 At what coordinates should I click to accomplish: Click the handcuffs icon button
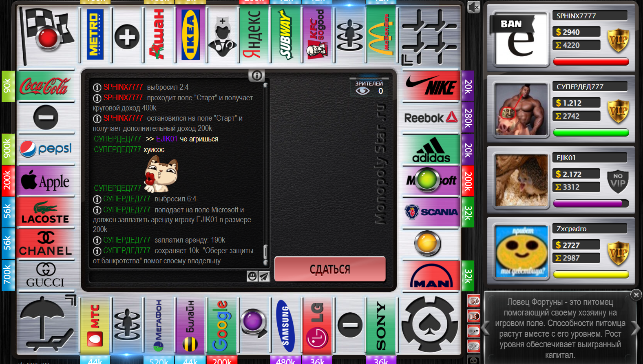pos(474,346)
